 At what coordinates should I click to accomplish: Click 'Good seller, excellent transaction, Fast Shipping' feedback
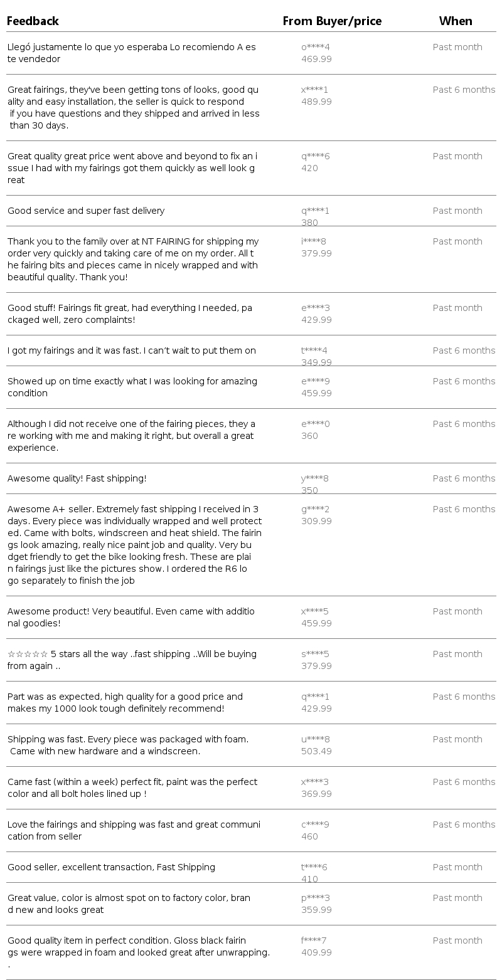pyautogui.click(x=111, y=867)
